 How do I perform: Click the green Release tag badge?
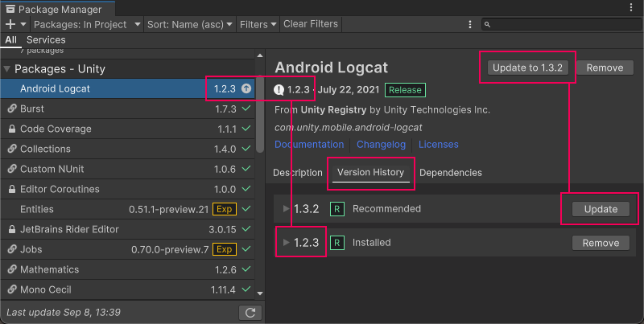405,90
